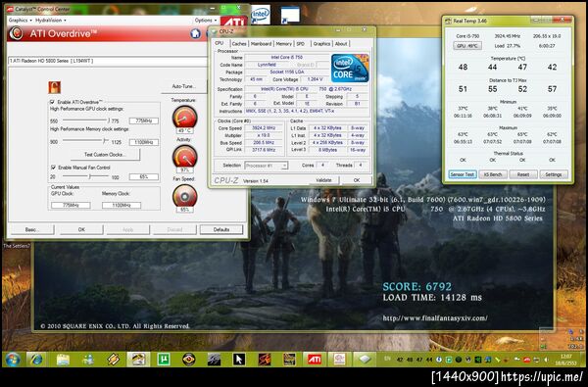588x387 pixels.
Task: Click the Activity gauge in Overdrive
Action: click(x=184, y=156)
